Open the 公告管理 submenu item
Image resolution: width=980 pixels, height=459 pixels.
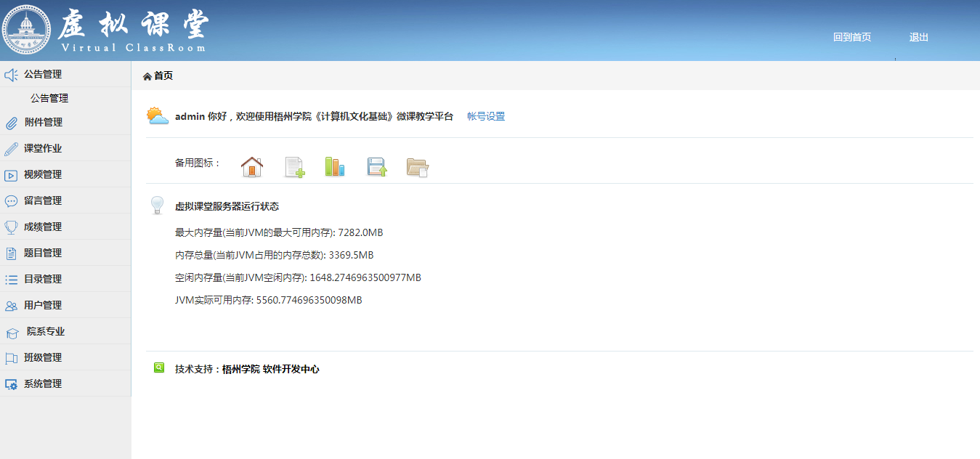pyautogui.click(x=49, y=98)
